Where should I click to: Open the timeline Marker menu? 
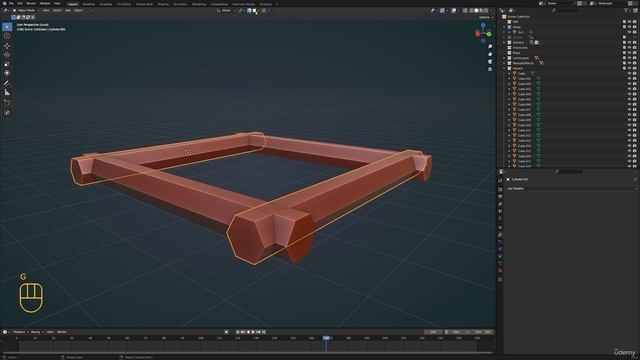tap(62, 332)
